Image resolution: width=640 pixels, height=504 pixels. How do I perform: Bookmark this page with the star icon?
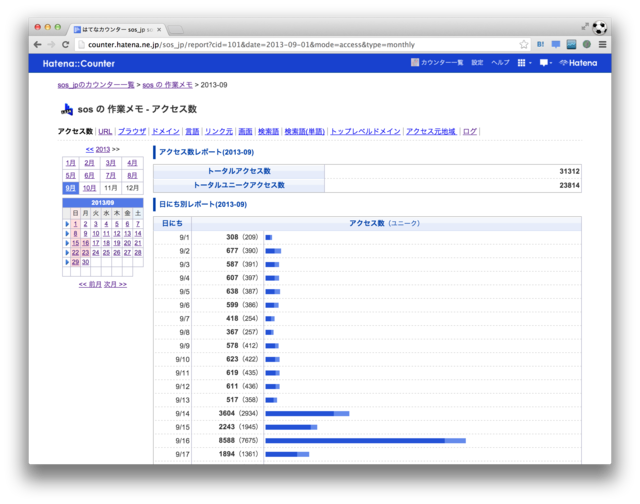click(x=524, y=44)
